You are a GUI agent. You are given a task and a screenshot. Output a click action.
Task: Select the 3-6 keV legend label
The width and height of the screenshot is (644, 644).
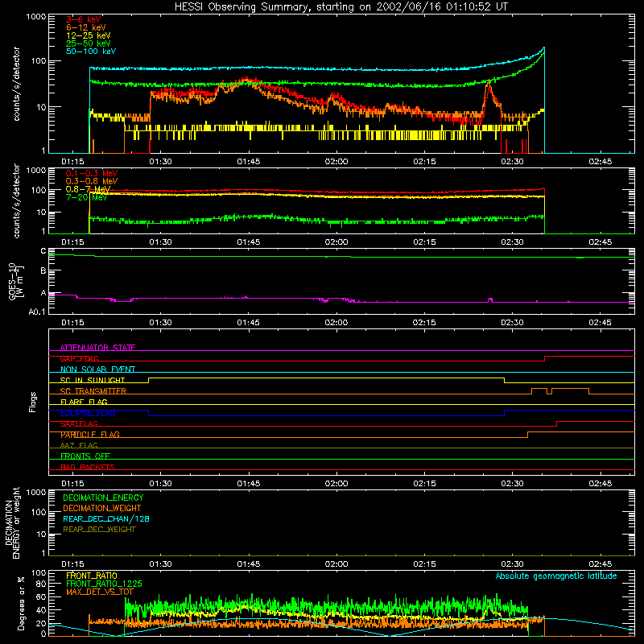(x=84, y=19)
